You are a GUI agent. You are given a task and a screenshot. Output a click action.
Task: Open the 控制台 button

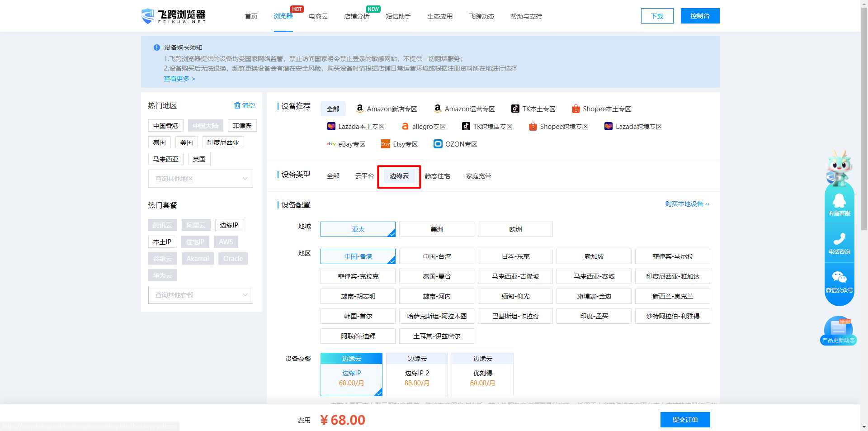click(x=700, y=16)
